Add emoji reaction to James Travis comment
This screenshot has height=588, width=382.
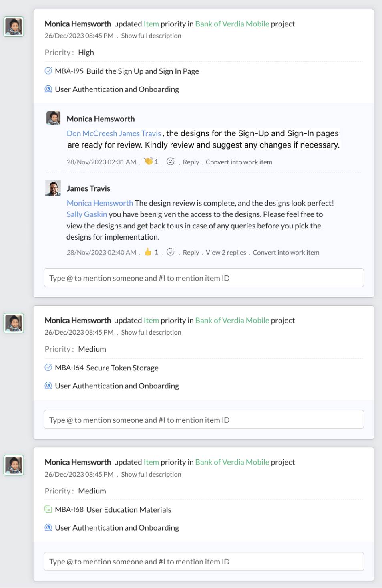click(171, 252)
